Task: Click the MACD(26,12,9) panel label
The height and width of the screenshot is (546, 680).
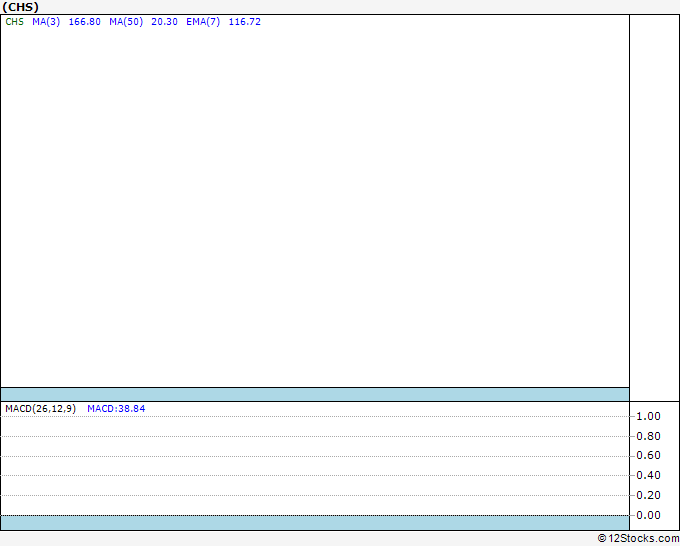Action: tap(40, 409)
